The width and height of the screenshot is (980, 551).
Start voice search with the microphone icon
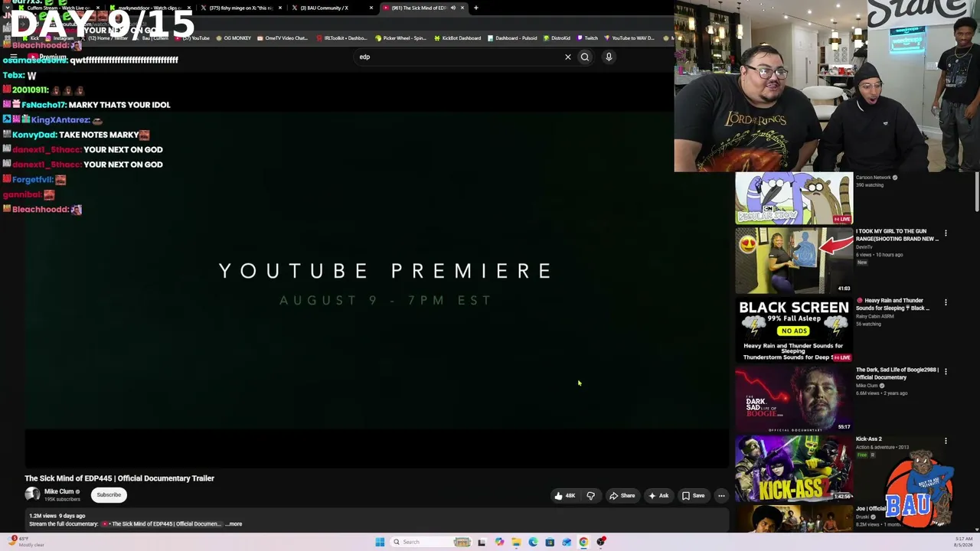609,57
